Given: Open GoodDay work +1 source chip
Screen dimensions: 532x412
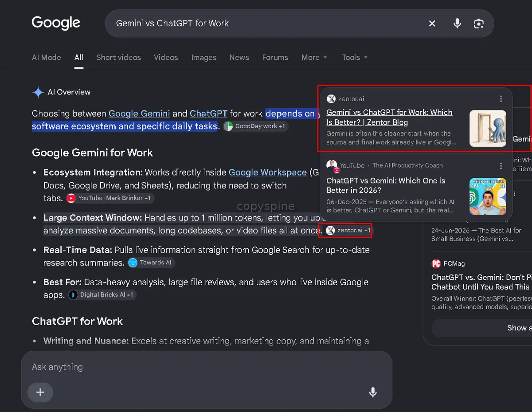Looking at the screenshot, I should [256, 126].
